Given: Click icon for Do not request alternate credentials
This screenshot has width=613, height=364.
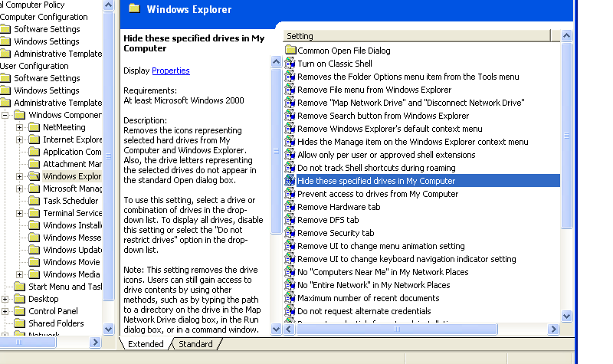Looking at the screenshot, I should 290,311.
